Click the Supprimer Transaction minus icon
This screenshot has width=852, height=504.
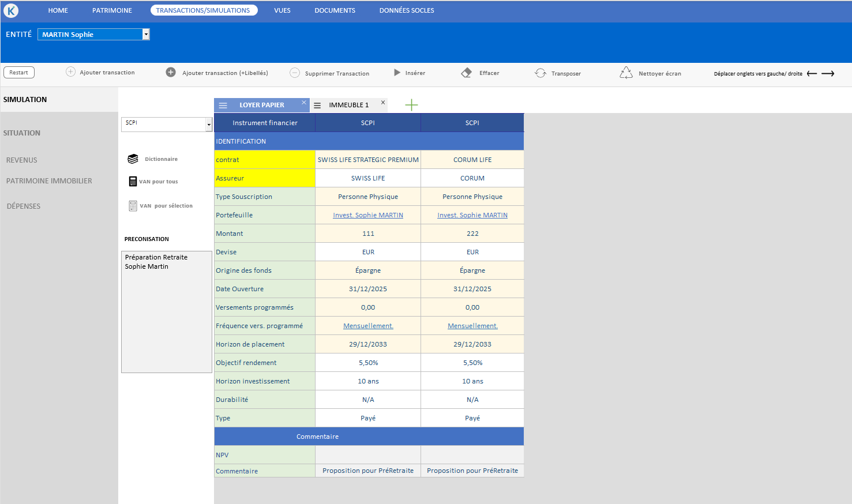tap(295, 73)
